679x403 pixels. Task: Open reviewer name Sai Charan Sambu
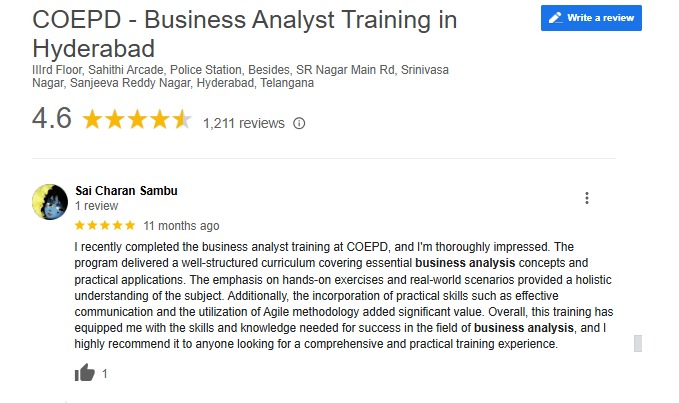point(126,191)
